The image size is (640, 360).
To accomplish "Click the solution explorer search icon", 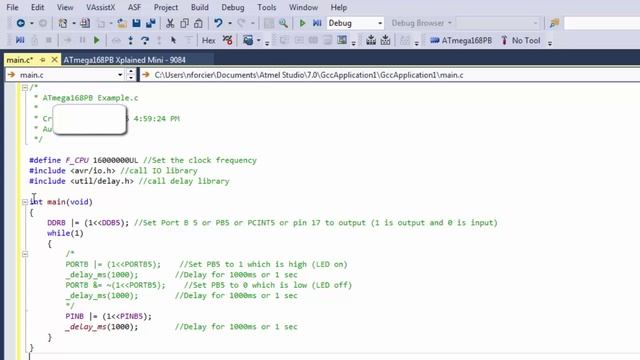I will (x=554, y=23).
